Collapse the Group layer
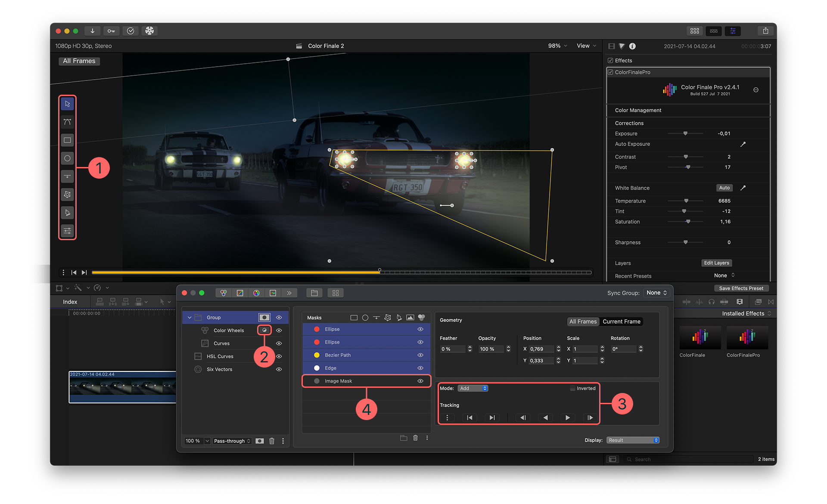This screenshot has width=827, height=504. pos(190,318)
